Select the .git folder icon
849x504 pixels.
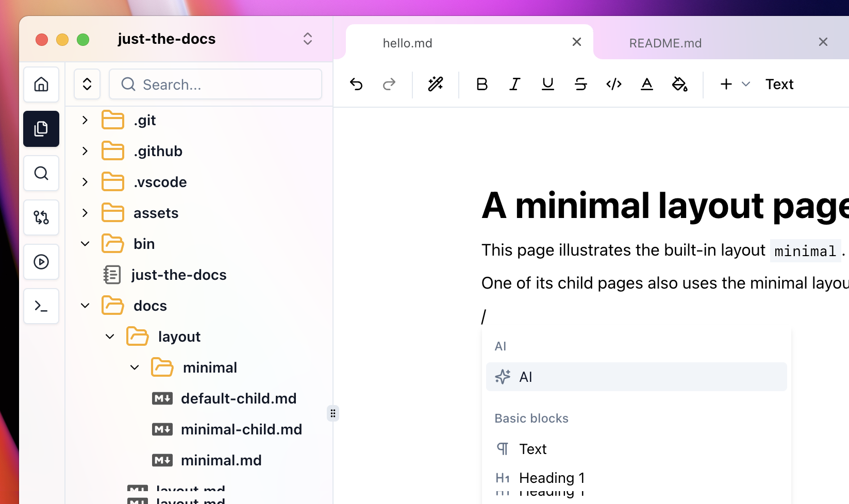tap(113, 120)
